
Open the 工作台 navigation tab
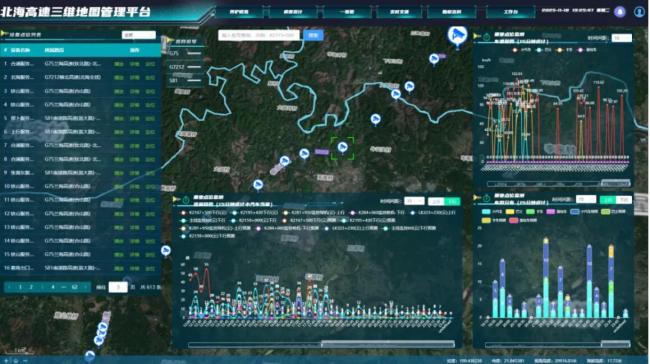(x=511, y=12)
